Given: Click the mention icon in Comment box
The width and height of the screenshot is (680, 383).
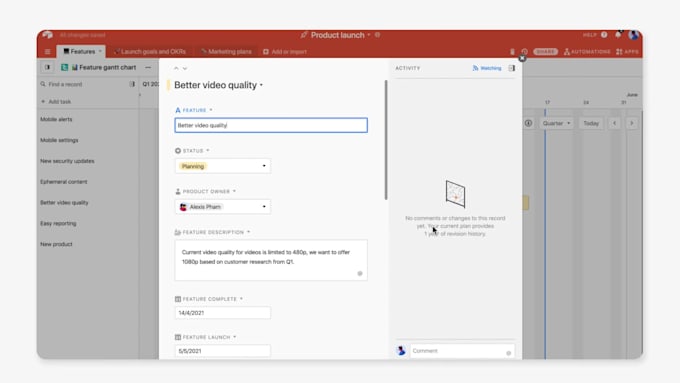Looking at the screenshot, I should [509, 353].
